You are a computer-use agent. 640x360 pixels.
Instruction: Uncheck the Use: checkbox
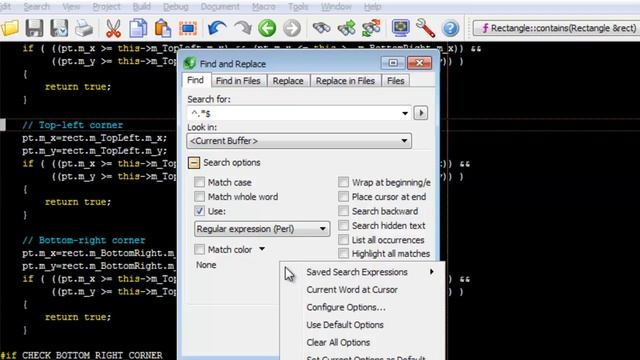pyautogui.click(x=199, y=211)
